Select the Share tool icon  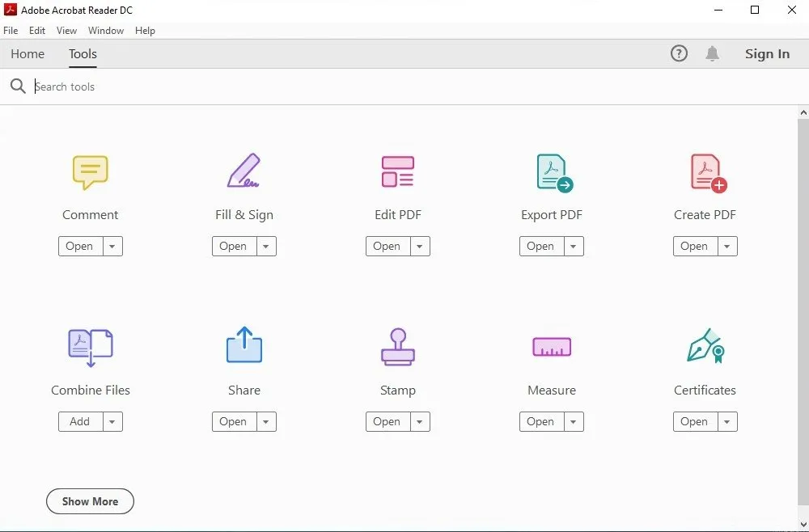pos(244,347)
